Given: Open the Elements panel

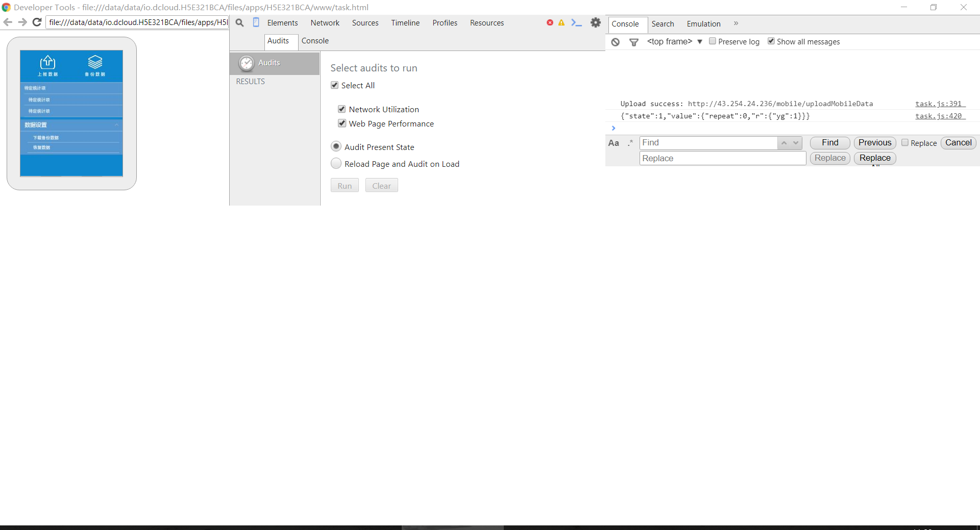Looking at the screenshot, I should [282, 23].
